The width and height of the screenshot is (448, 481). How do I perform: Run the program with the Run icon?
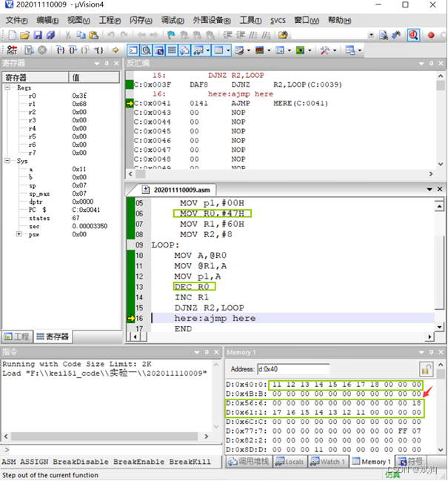coord(30,50)
